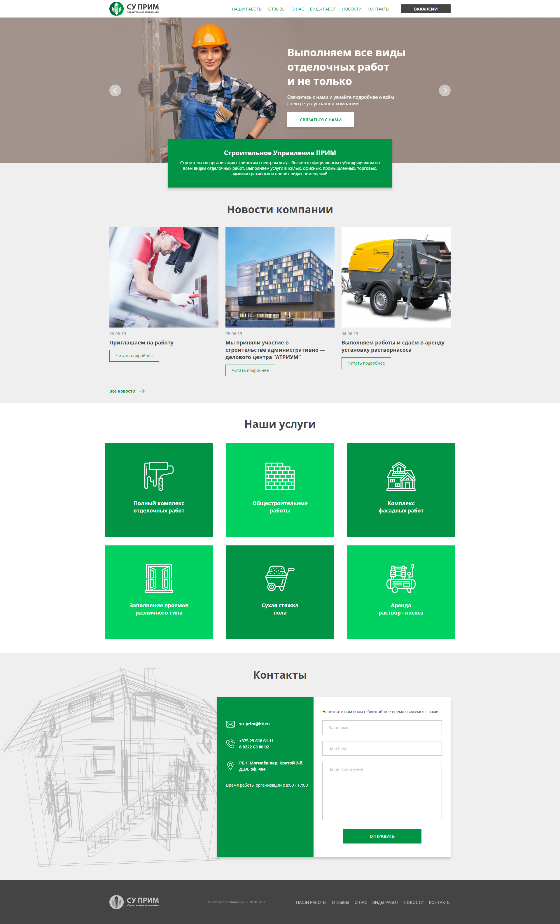Click the 05-06-19 news date
Screen dimensions: 560x924
pyautogui.click(x=234, y=334)
